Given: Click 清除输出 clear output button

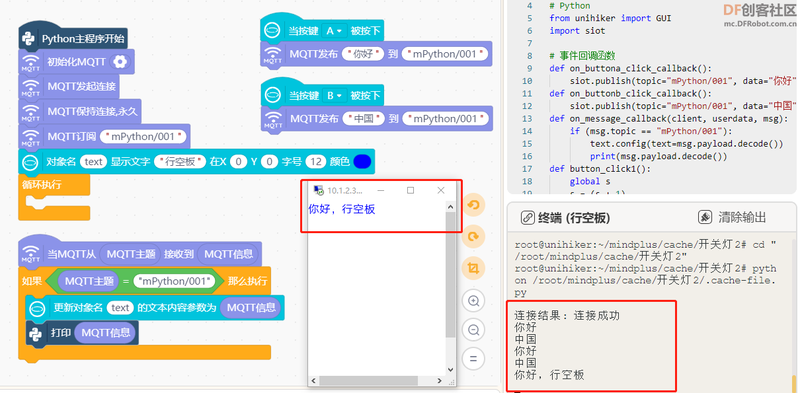Looking at the screenshot, I should [x=732, y=217].
